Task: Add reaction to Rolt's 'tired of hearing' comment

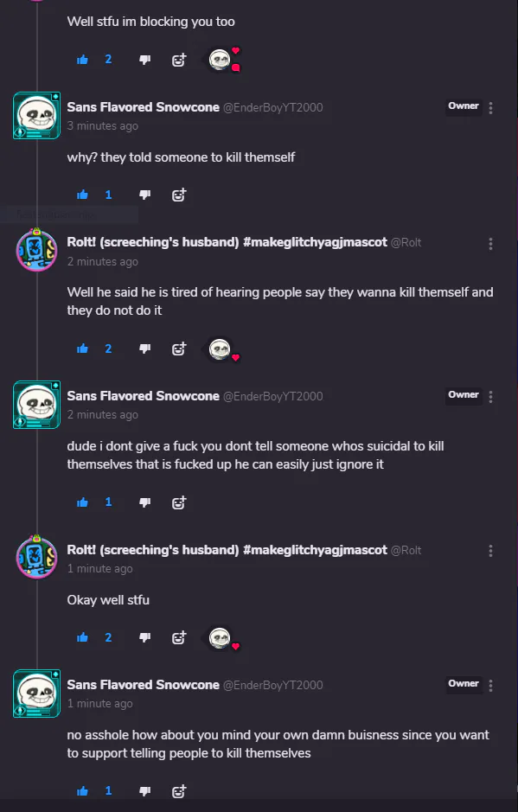Action: 179,349
